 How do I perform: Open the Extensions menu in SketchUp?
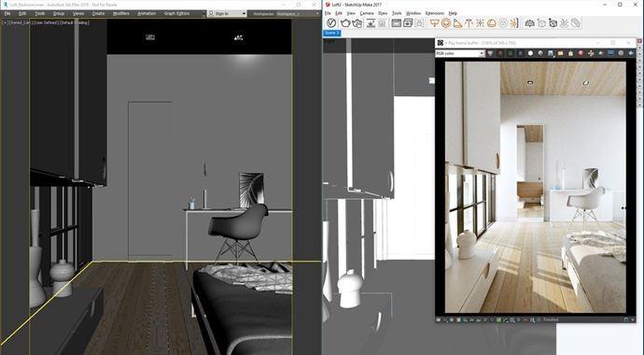coord(435,13)
